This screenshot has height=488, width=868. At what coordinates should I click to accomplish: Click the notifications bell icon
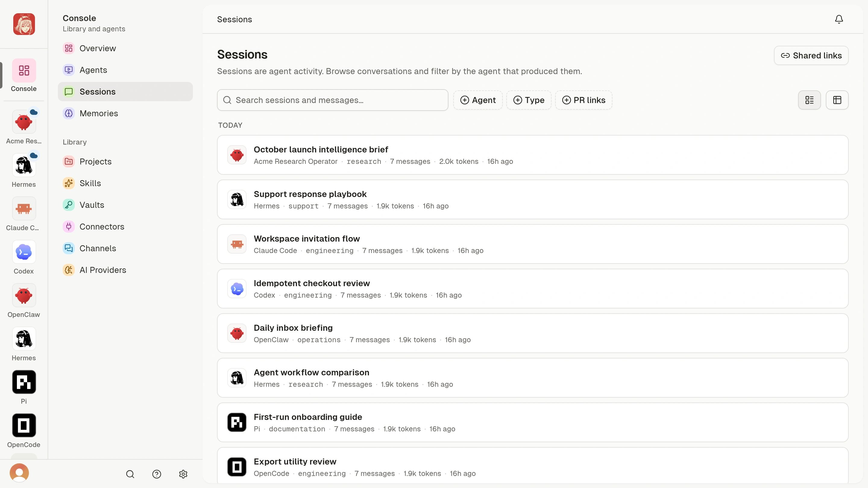[839, 19]
